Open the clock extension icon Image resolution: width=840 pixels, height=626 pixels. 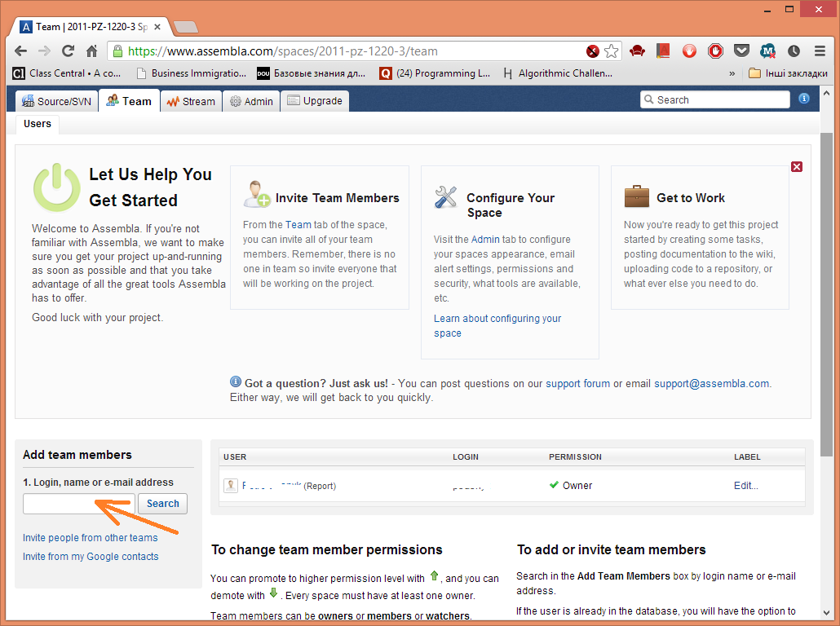(794, 51)
